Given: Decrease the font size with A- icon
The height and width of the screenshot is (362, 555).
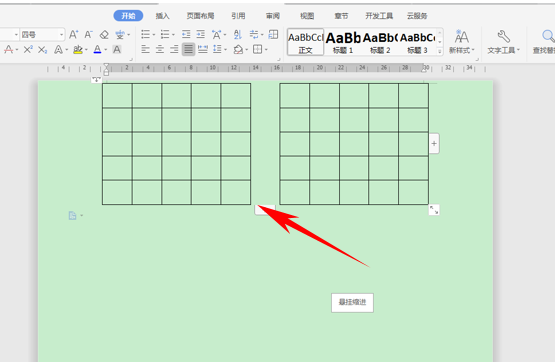Looking at the screenshot, I should coord(88,35).
